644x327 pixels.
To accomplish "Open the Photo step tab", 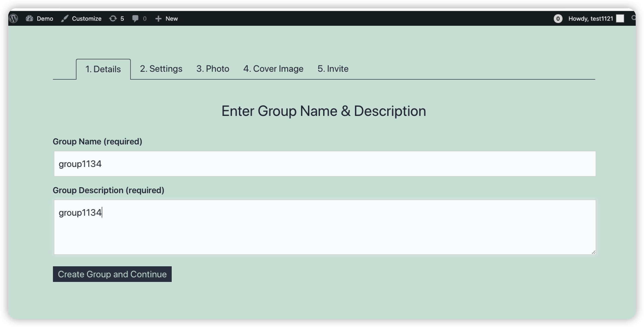I will 213,69.
